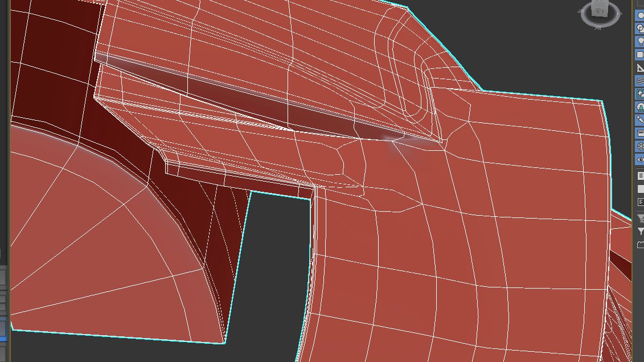Click the first list-lines icon below the eye

click(x=641, y=176)
